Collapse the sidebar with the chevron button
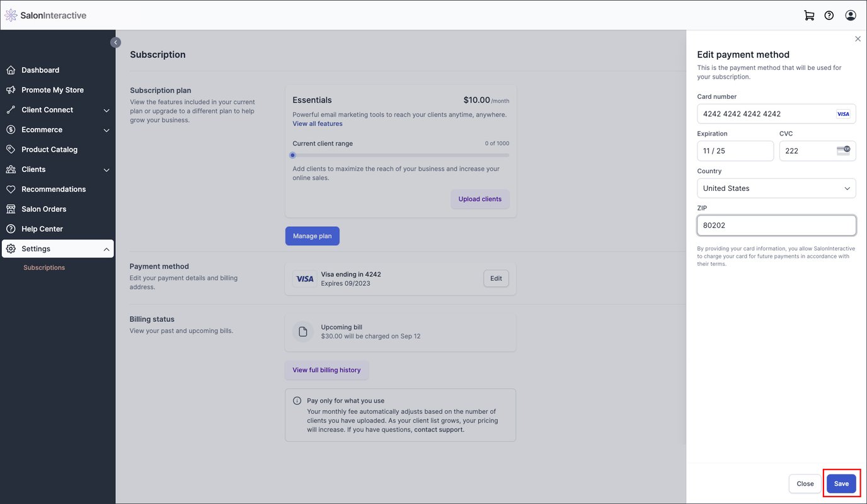This screenshot has width=867, height=504. click(115, 42)
